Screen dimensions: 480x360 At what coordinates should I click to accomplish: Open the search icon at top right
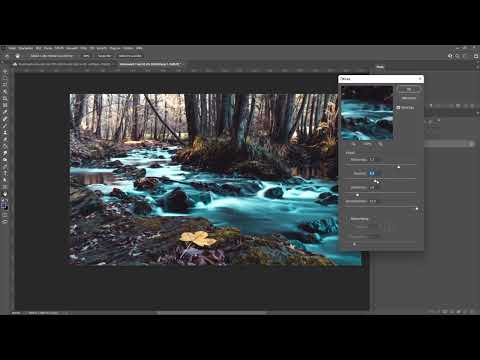457,56
